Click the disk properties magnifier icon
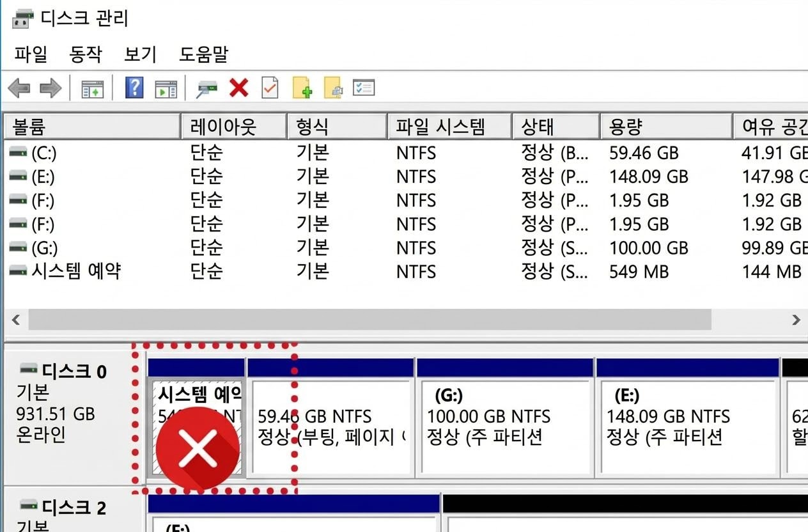Image resolution: width=808 pixels, height=532 pixels. 206,88
